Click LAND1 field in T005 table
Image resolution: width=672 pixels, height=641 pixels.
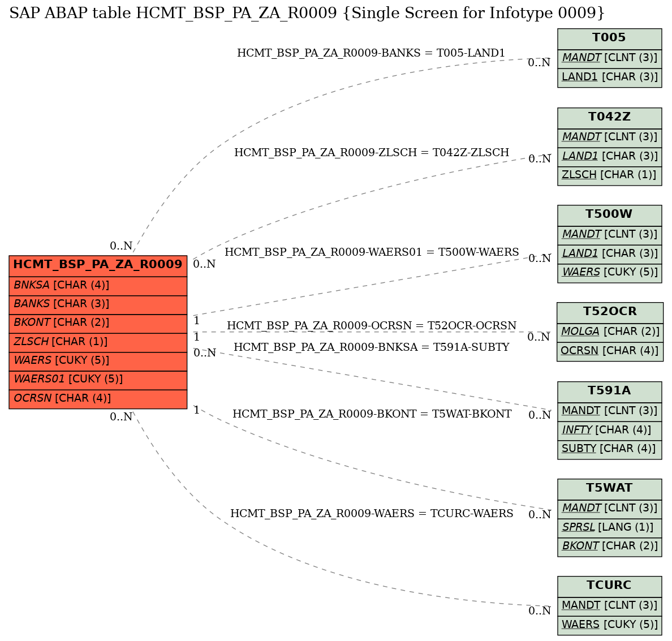609,78
